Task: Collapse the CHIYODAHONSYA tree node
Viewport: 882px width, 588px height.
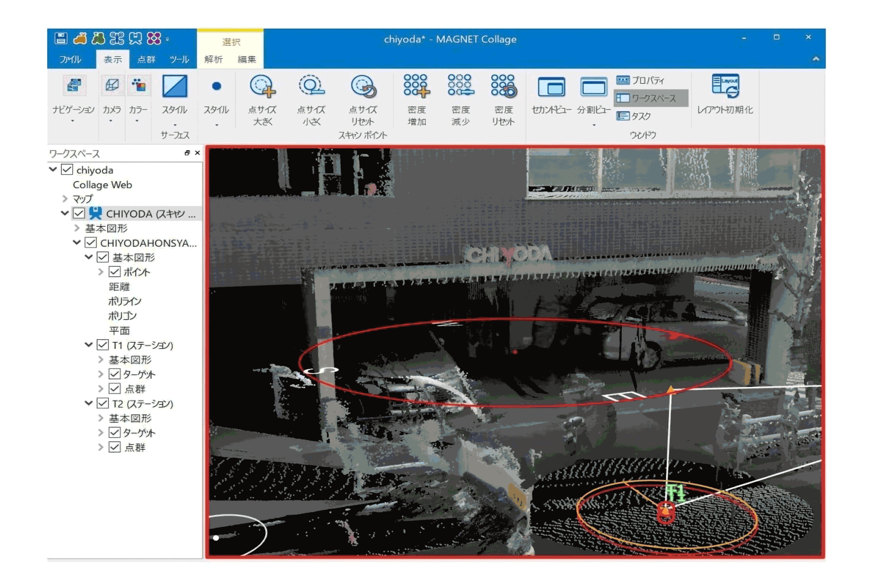Action: [77, 243]
